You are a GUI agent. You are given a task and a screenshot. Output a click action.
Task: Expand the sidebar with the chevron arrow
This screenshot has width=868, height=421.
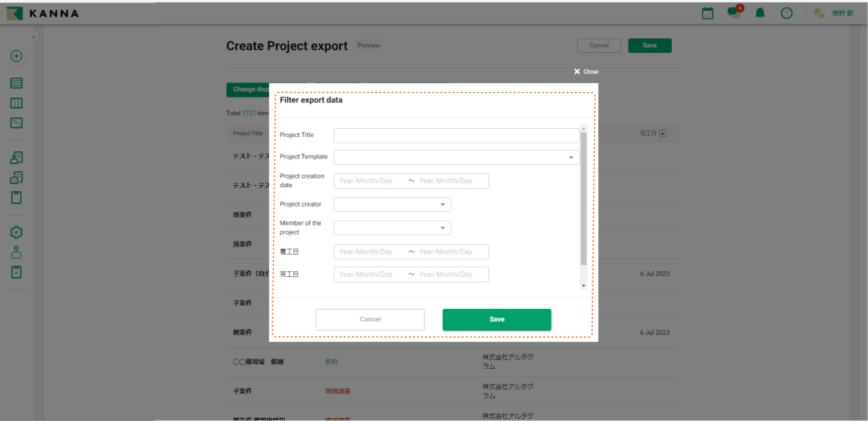tap(33, 38)
